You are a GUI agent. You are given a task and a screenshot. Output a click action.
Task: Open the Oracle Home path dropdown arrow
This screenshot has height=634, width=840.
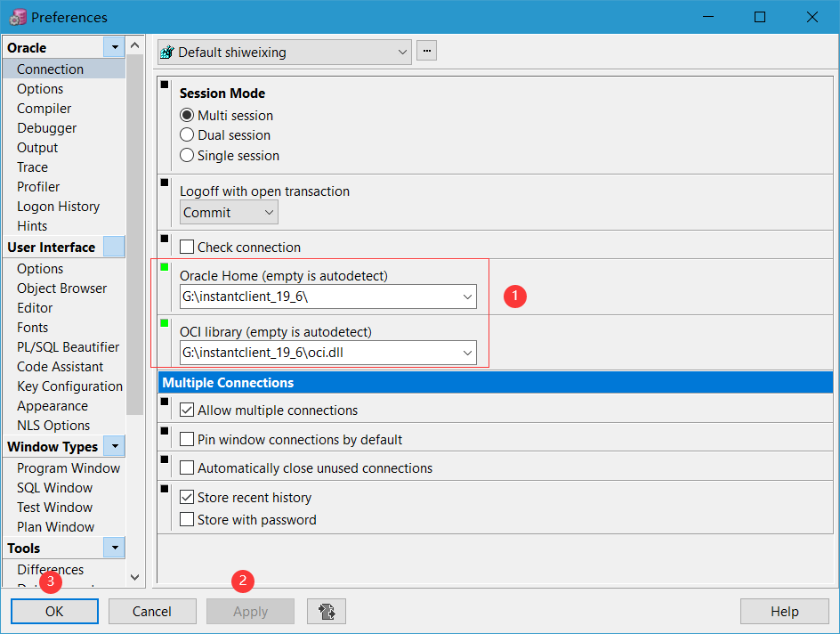(467, 297)
